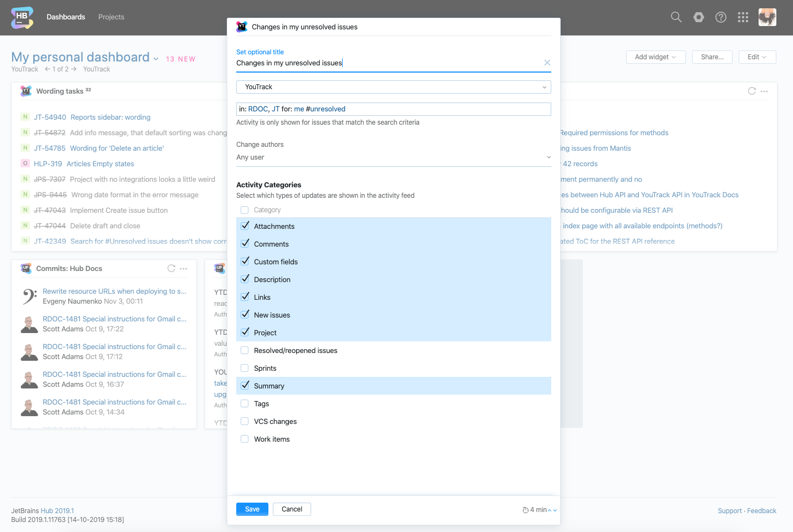
Task: Expand the My personal dashboard chevron
Action: 156,59
